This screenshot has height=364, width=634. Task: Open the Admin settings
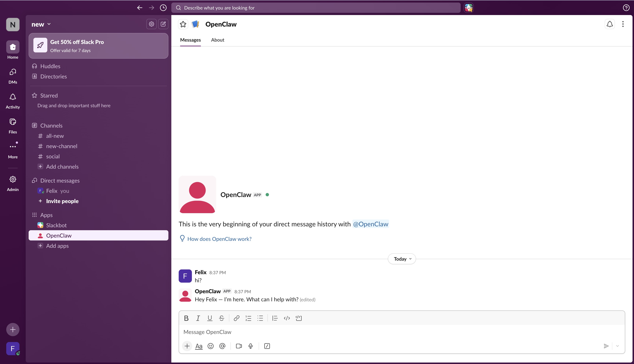tap(13, 183)
